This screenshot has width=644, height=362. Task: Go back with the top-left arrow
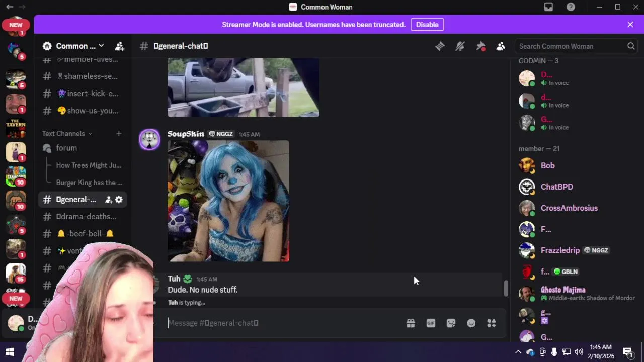[x=10, y=7]
